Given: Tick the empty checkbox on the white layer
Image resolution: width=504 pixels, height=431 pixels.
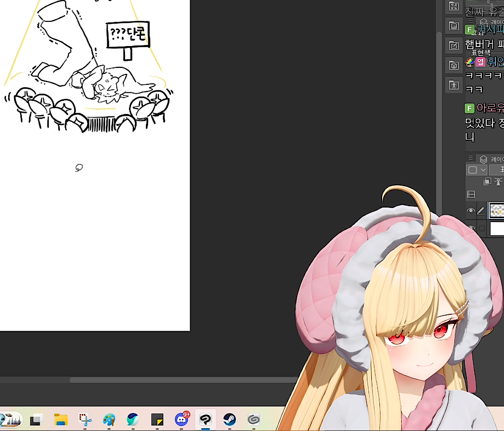Looking at the screenshot, I should pos(481,228).
